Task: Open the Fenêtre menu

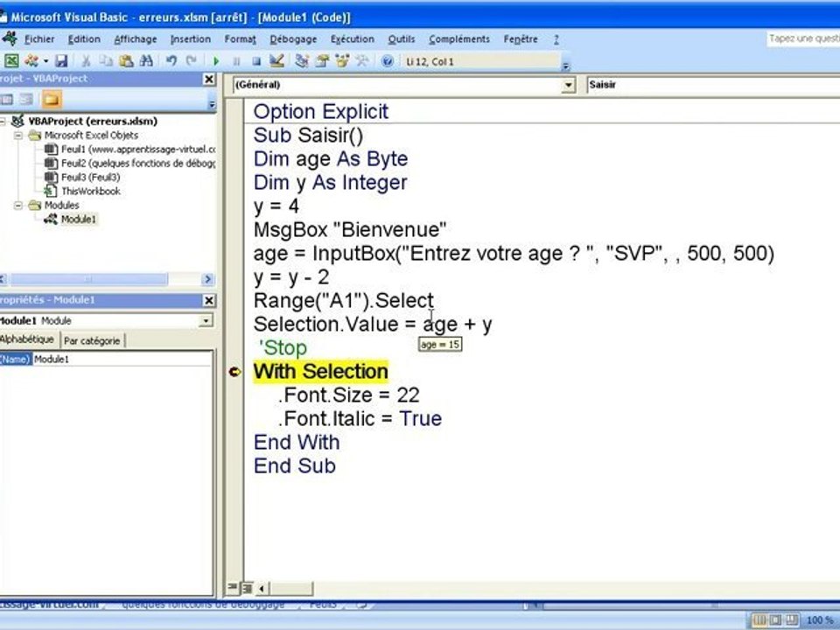Action: (x=520, y=39)
